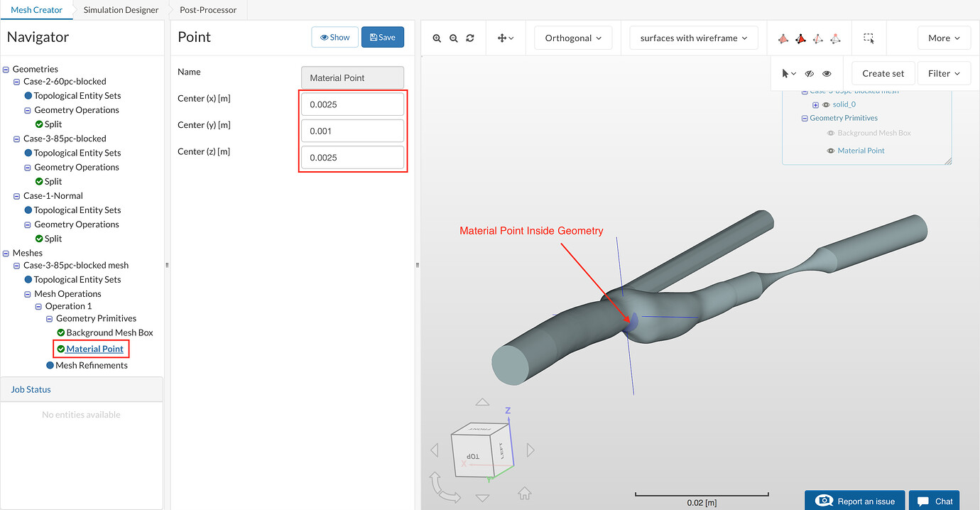Toggle visibility of Background Mesh Box
Image resolution: width=980 pixels, height=510 pixels.
[x=830, y=133]
